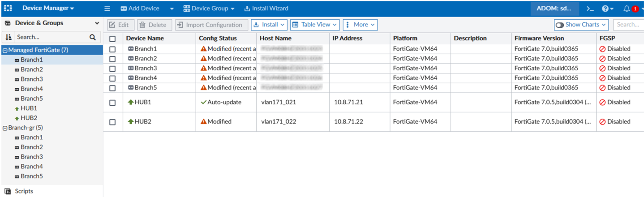Screen dimensions: 644x197
Task: Click the Config Status column header
Action: pos(218,39)
